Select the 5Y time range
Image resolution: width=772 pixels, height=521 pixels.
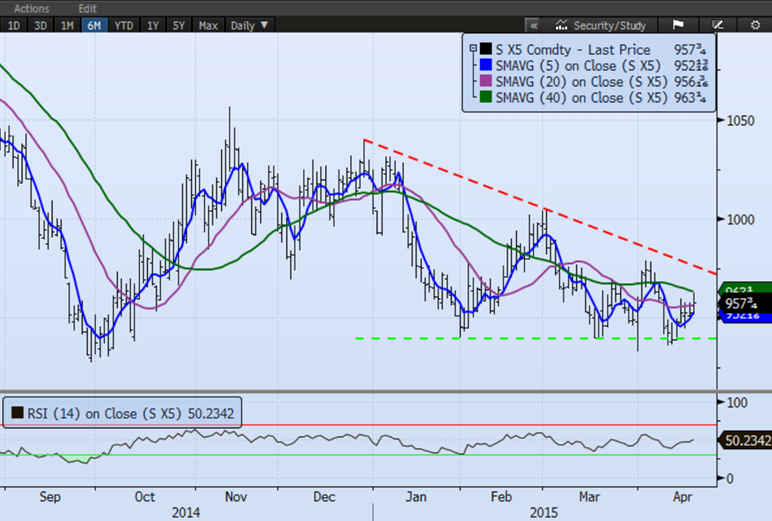point(180,24)
